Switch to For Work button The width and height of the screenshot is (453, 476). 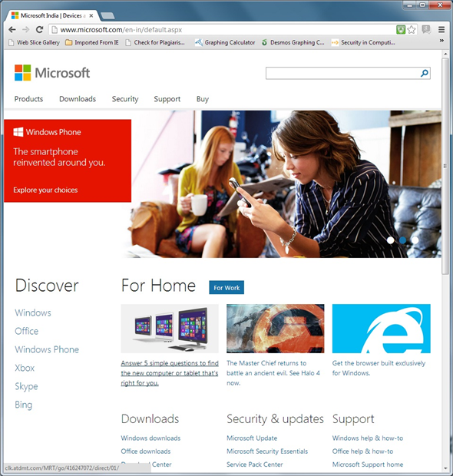click(x=226, y=287)
